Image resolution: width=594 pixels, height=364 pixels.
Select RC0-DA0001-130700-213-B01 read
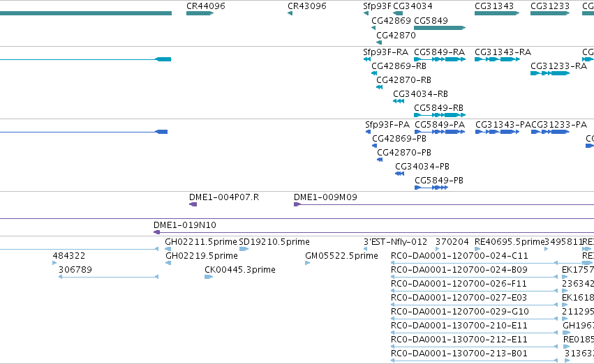pos(474,361)
